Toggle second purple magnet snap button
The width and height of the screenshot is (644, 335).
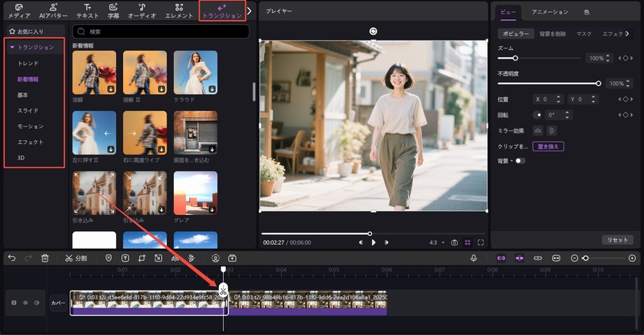click(519, 258)
